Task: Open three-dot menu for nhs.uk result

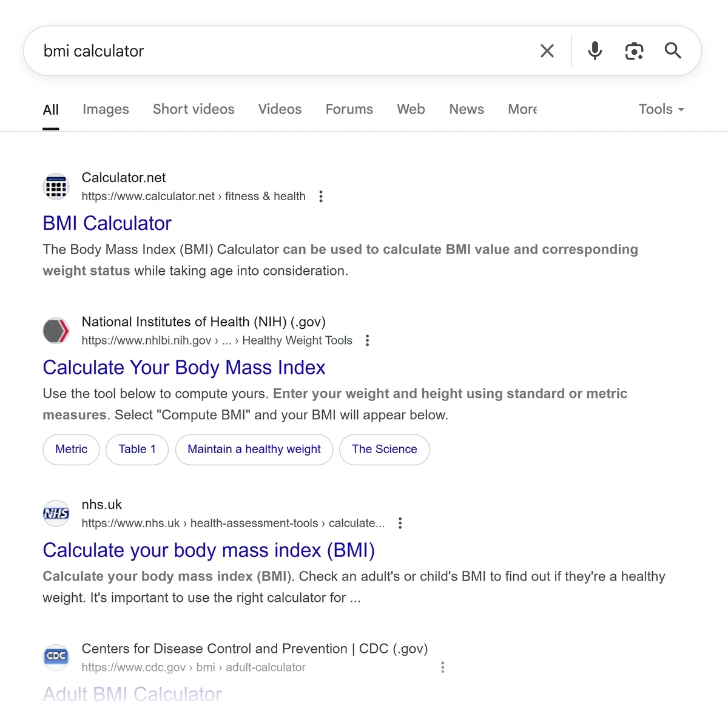Action: 400,523
